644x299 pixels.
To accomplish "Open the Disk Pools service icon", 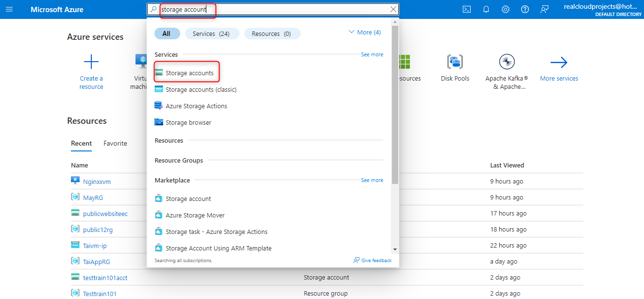I will coord(455,62).
